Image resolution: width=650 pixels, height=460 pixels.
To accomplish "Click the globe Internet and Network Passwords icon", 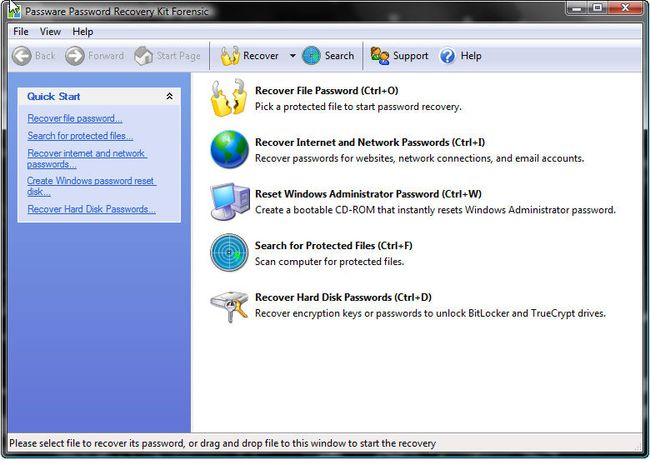I will [x=229, y=150].
